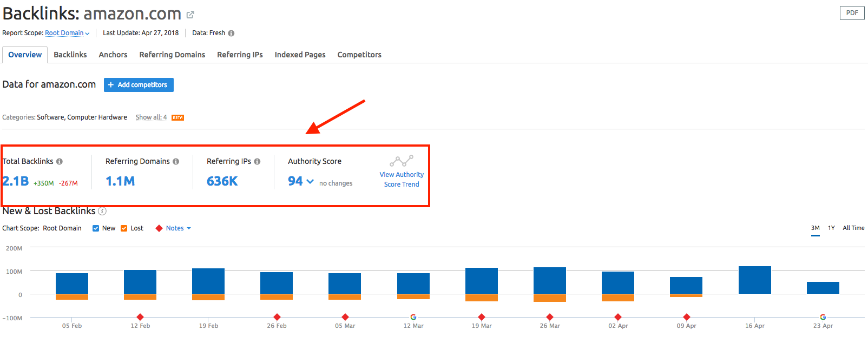Click the Add competitors button
868x343 pixels.
(x=139, y=85)
